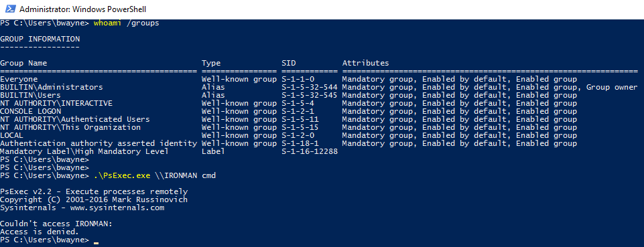This screenshot has height=247, width=644.
Task: Click the S-1-16-12288 SID value
Action: tap(310, 151)
